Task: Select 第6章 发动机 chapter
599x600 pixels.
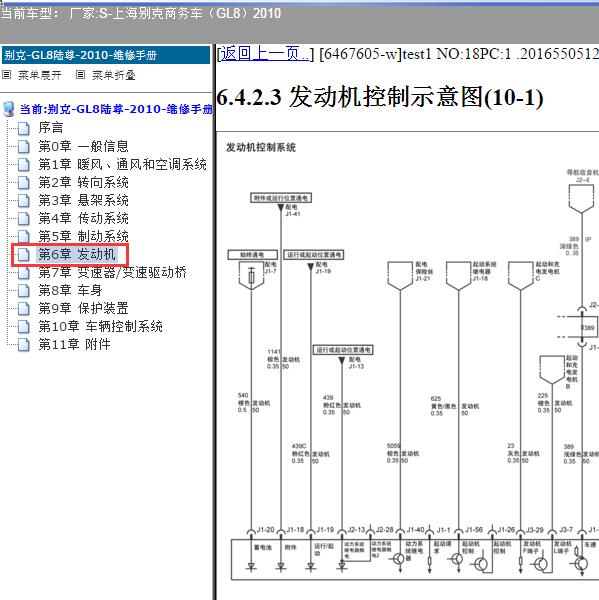Action: click(77, 254)
